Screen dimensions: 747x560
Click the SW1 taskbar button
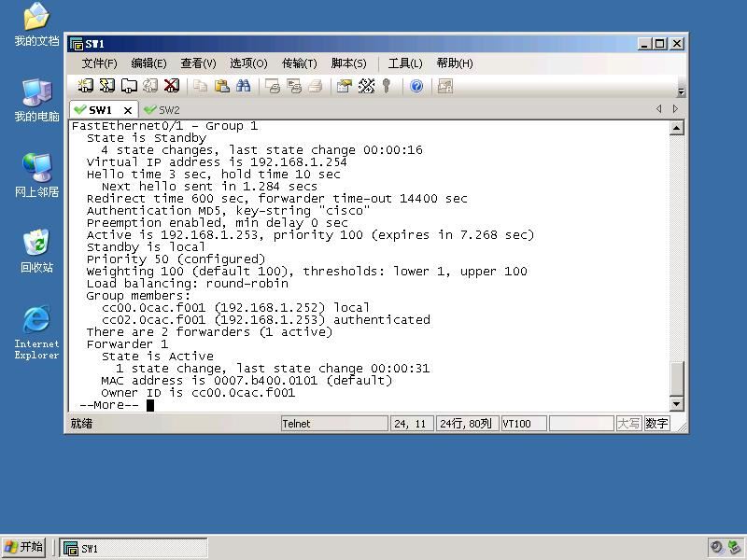pyautogui.click(x=134, y=548)
